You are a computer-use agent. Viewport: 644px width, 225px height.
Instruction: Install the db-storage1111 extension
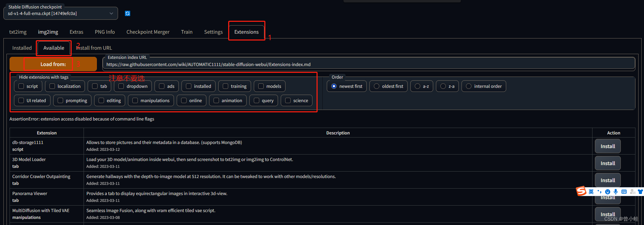[608, 146]
